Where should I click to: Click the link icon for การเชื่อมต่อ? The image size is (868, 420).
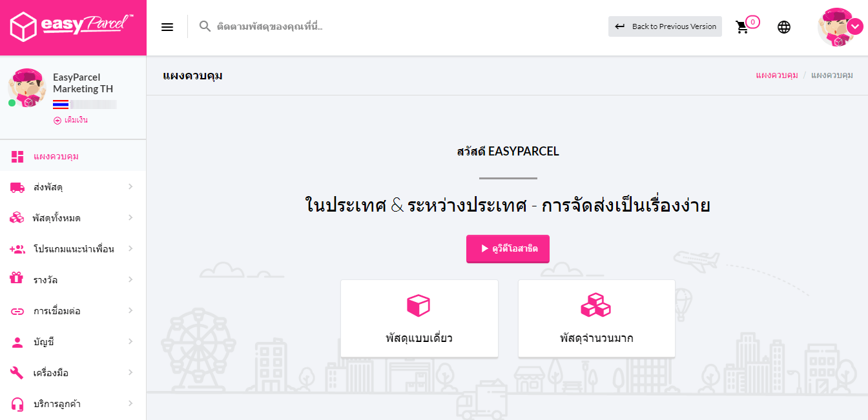pyautogui.click(x=17, y=311)
